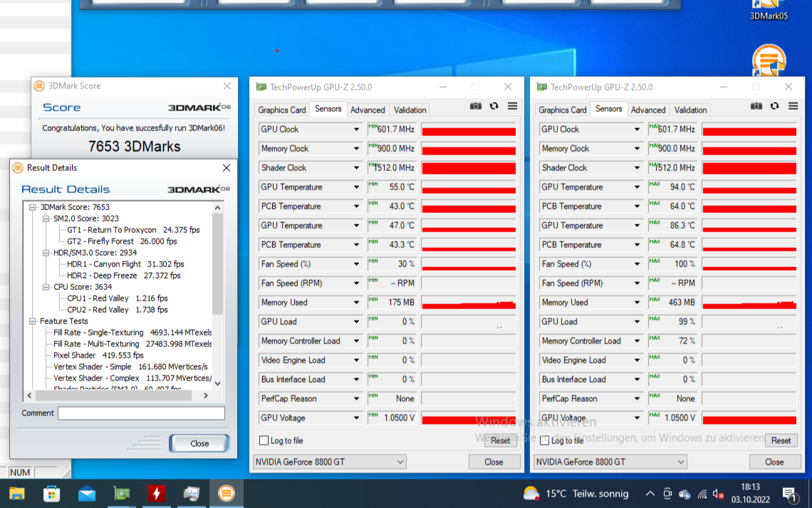Screen dimensions: 812x508
Task: Click clock showing 18:13 03.10.2022
Action: click(750, 494)
